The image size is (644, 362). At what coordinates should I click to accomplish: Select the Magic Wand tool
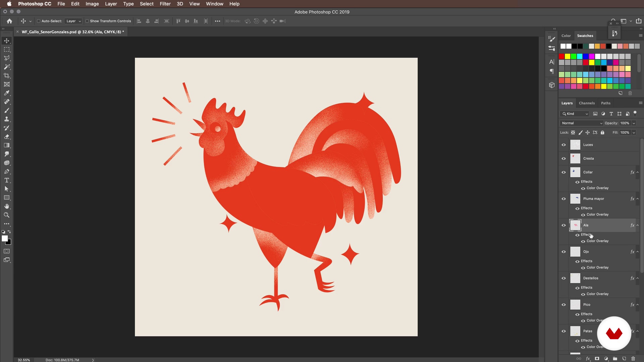pyautogui.click(x=7, y=67)
